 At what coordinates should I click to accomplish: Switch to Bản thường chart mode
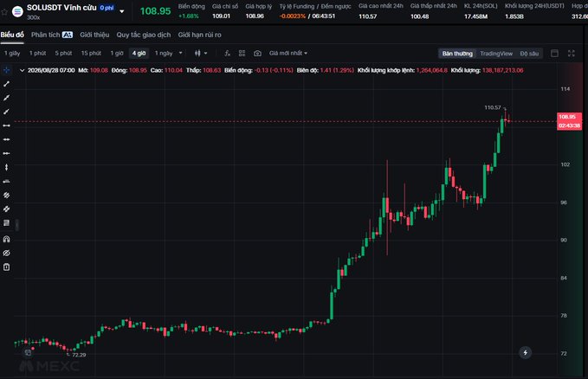(457, 54)
